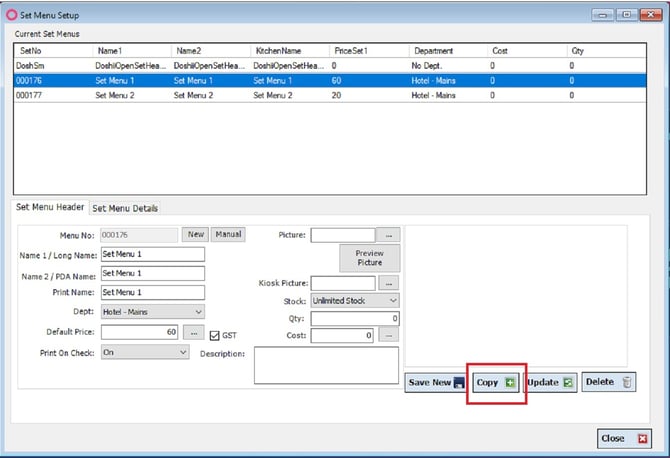Click the Update button

[550, 382]
